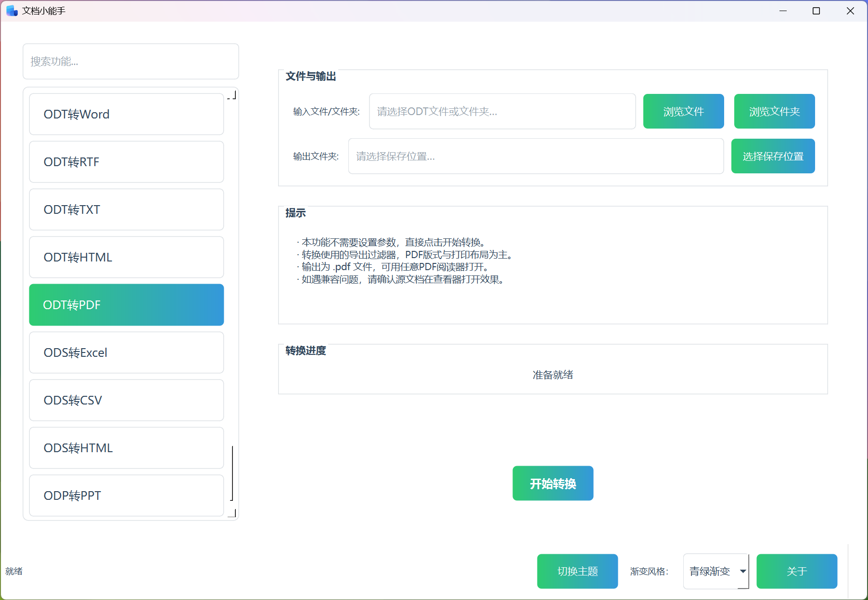Image resolution: width=868 pixels, height=600 pixels.
Task: Select the ODS转CSV conversion function
Action: coord(126,400)
